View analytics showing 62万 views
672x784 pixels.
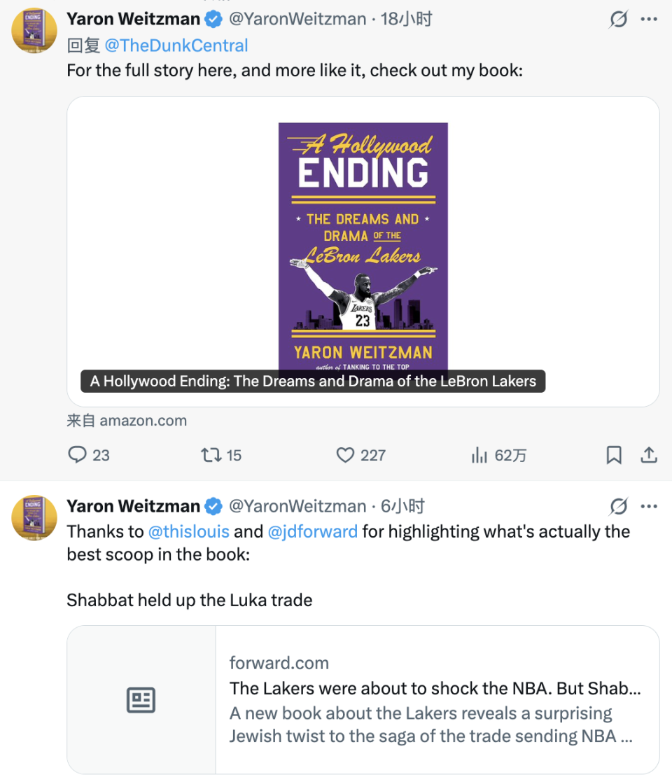pyautogui.click(x=479, y=456)
